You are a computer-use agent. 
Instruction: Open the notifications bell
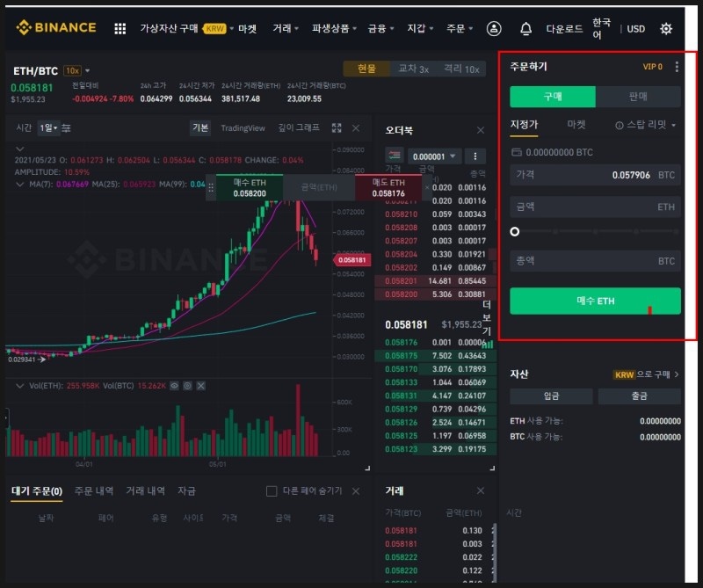pos(525,29)
